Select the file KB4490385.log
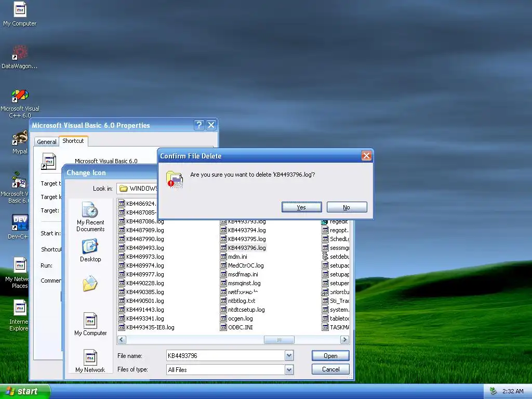 [x=141, y=292]
